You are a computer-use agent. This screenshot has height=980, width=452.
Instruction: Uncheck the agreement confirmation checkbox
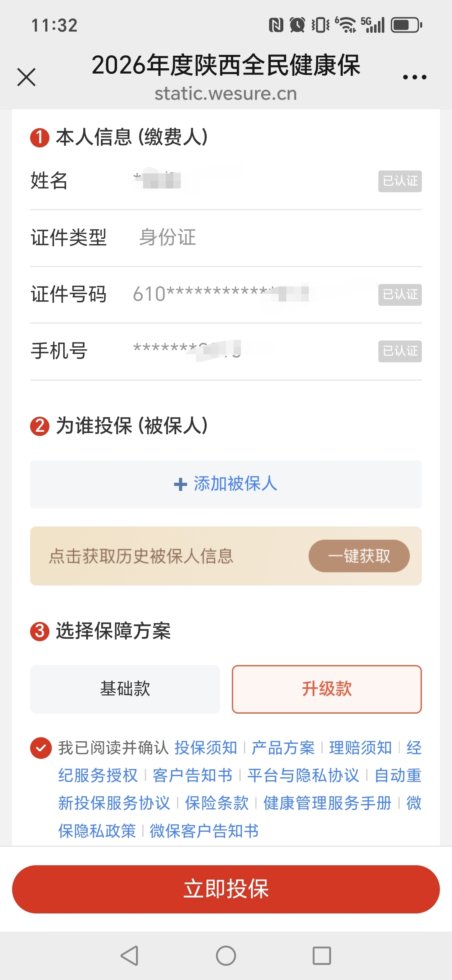click(41, 748)
